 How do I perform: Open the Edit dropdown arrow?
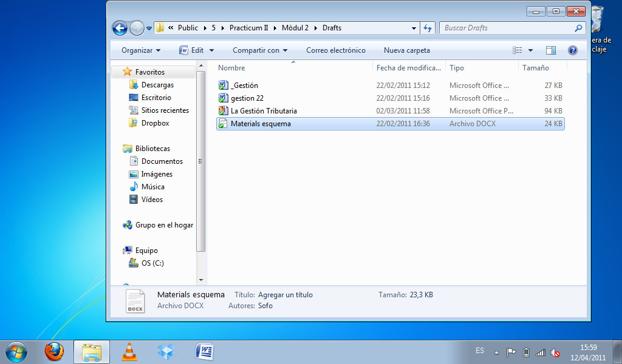point(211,50)
